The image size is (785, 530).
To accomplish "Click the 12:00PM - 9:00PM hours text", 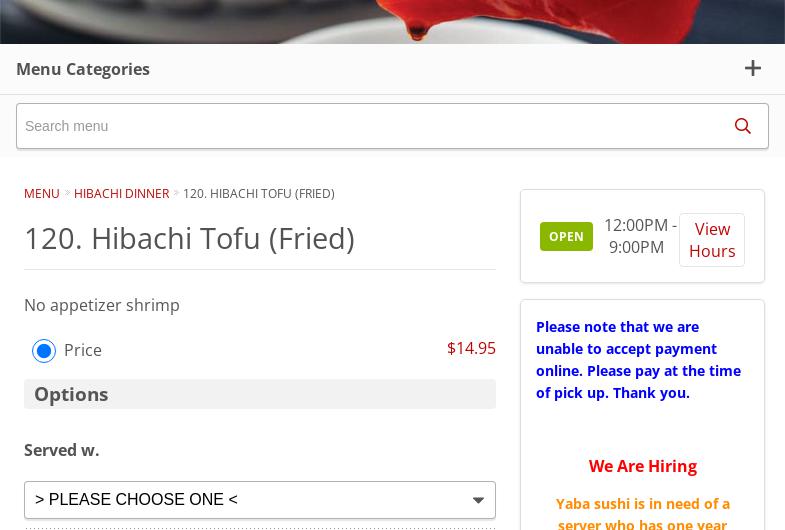I will [639, 236].
